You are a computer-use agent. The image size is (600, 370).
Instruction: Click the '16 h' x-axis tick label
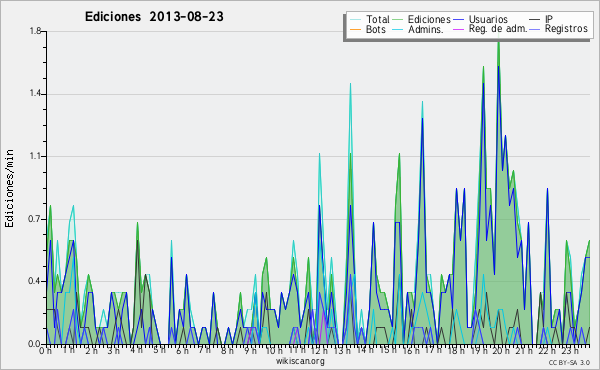410,350
